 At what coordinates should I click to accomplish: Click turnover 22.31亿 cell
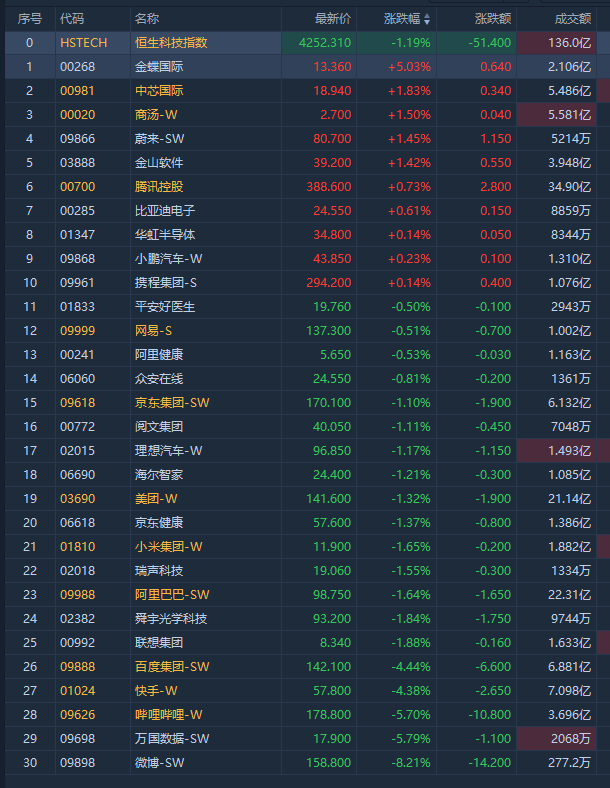(569, 595)
